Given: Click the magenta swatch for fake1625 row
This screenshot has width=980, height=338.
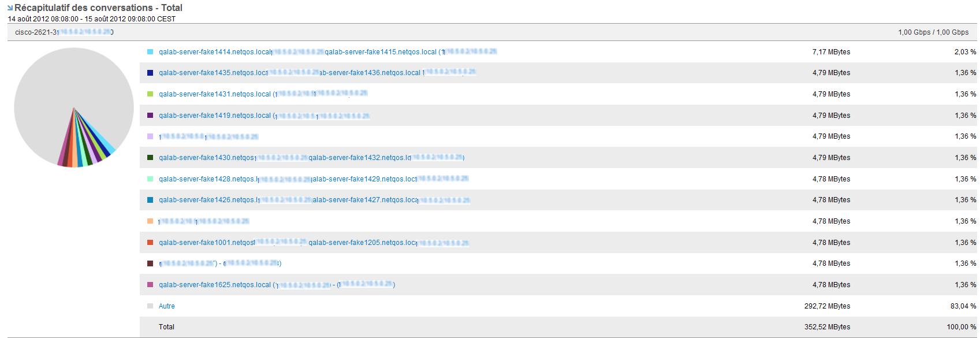Looking at the screenshot, I should point(150,285).
